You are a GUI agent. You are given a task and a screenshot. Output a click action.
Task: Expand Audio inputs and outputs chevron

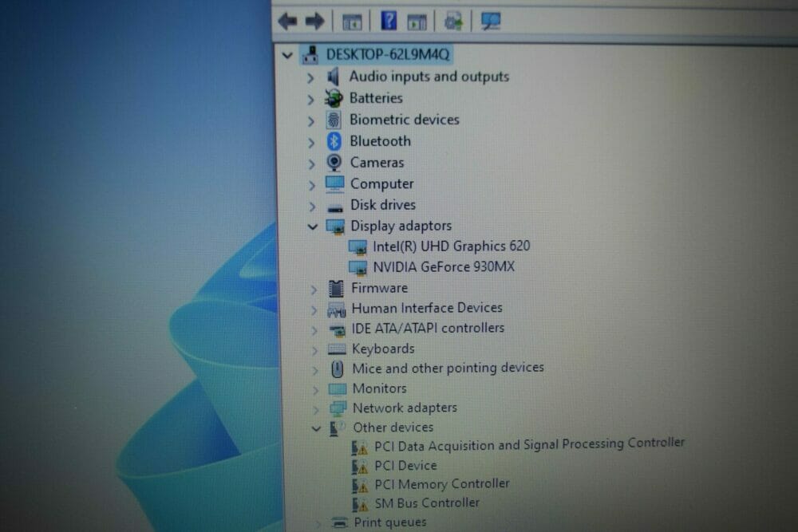pyautogui.click(x=310, y=78)
